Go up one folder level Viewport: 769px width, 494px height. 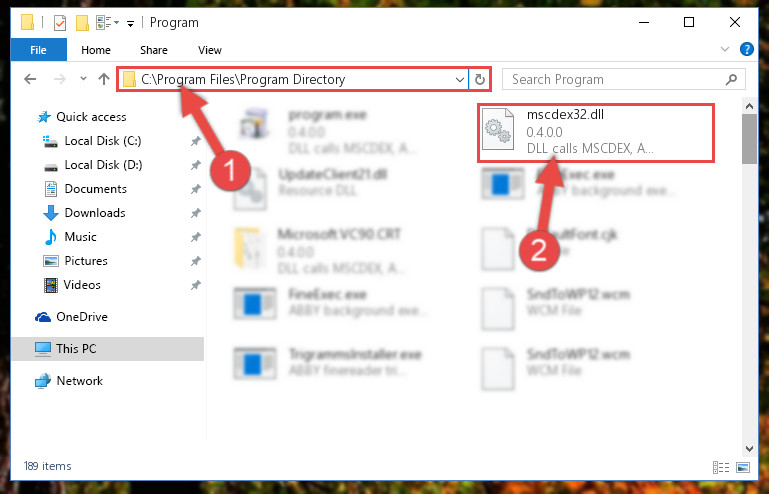click(103, 79)
